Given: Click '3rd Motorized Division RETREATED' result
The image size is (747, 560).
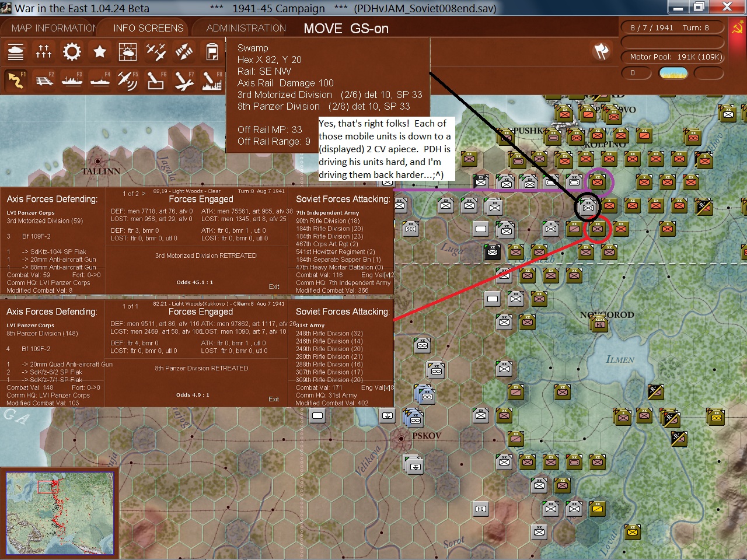Looking at the screenshot, I should coord(205,256).
